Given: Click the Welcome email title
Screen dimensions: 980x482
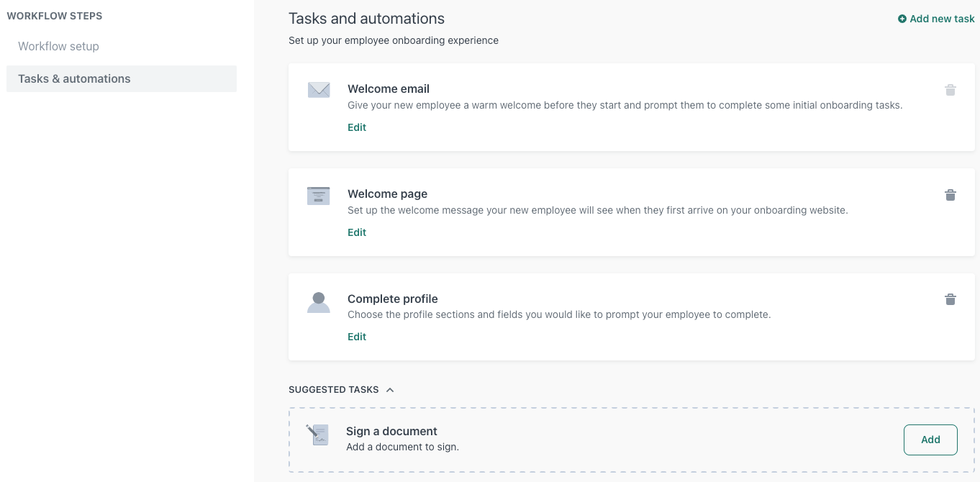Looking at the screenshot, I should 389,89.
